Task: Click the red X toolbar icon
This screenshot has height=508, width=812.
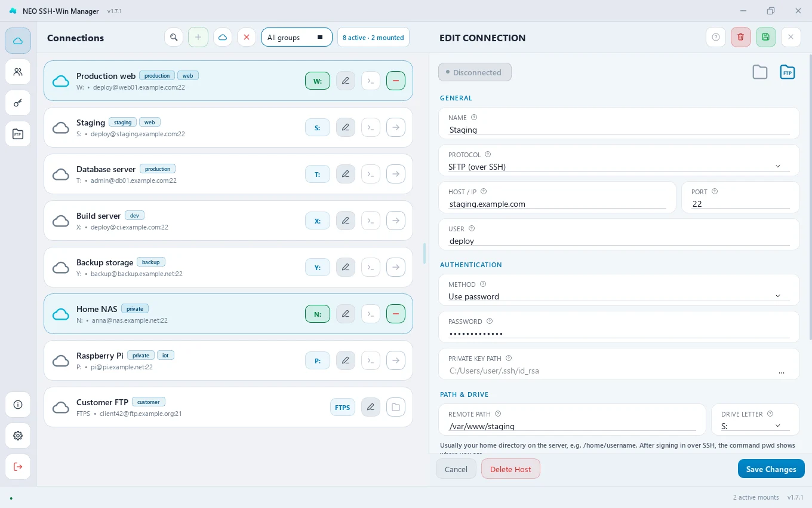Action: (x=247, y=37)
